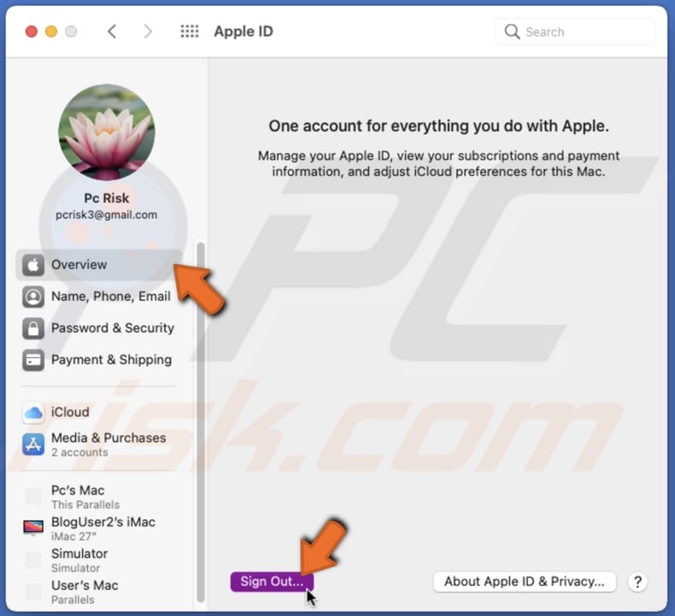Click the iCloud cloud icon
The height and width of the screenshot is (616, 675).
pos(33,413)
